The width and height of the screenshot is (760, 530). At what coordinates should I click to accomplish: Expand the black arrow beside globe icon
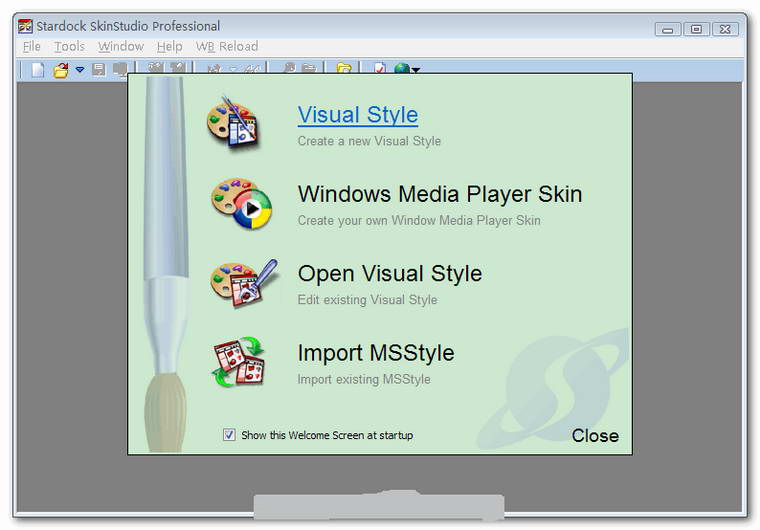click(x=416, y=70)
